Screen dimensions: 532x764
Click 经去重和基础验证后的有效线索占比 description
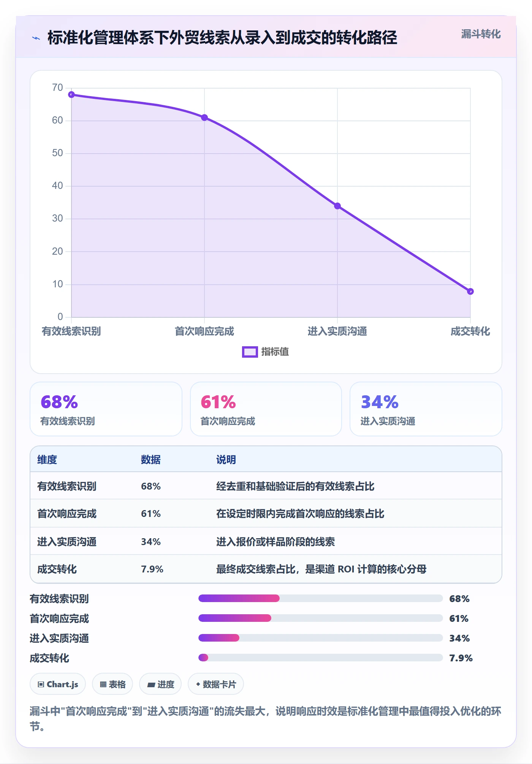(x=295, y=486)
